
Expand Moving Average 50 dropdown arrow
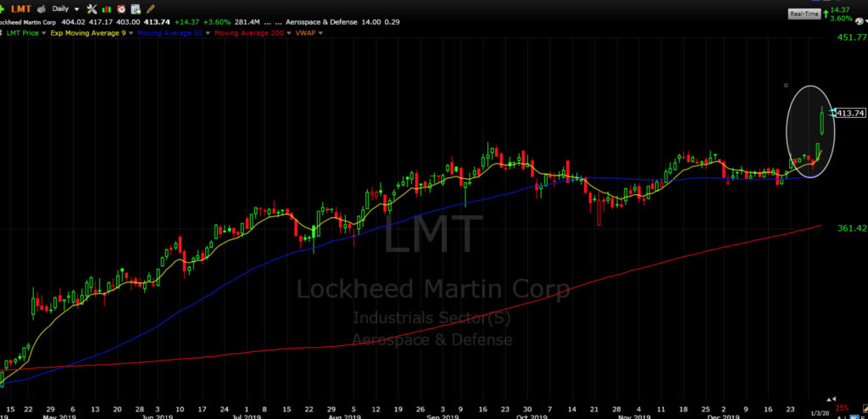208,33
